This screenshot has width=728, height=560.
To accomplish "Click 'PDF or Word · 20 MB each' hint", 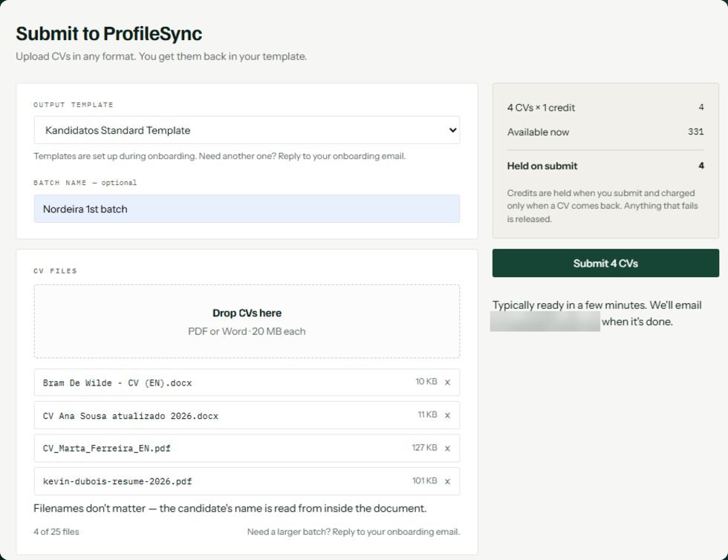I will [247, 331].
